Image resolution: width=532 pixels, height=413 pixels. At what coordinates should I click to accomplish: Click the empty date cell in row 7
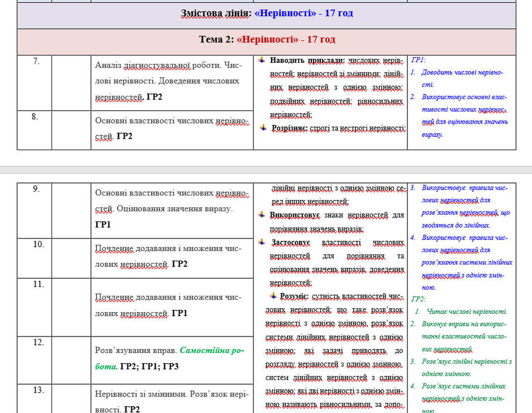[x=71, y=83]
